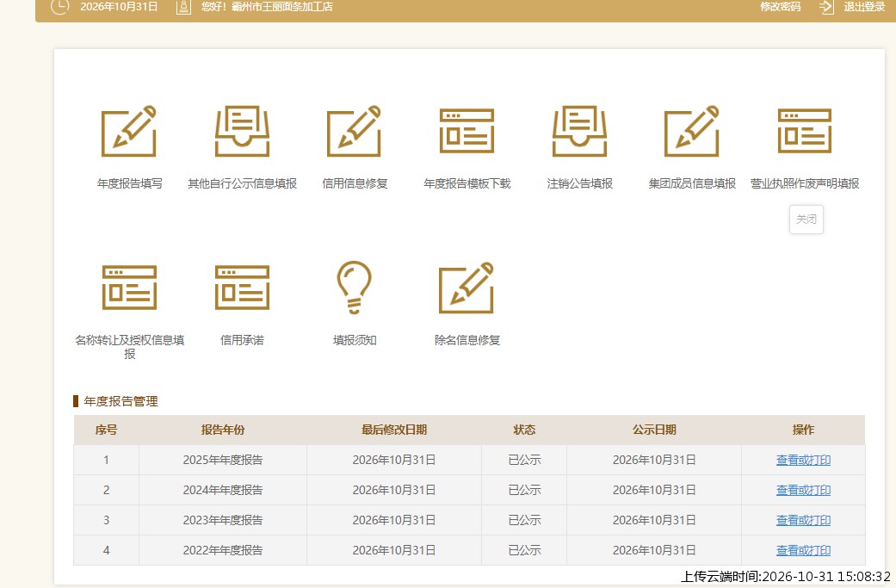Open the 集团成员信息填报 pencil icon
This screenshot has width=896, height=588.
(692, 131)
